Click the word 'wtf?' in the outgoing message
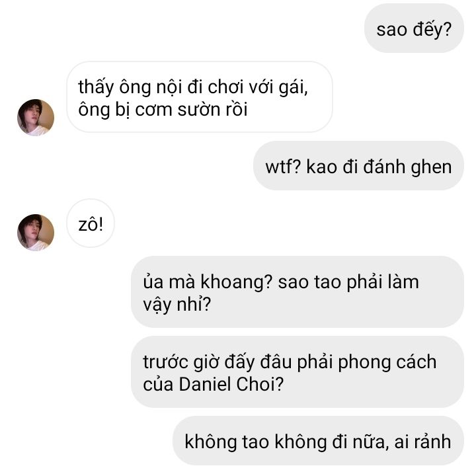The height and width of the screenshot is (470, 476). (283, 167)
